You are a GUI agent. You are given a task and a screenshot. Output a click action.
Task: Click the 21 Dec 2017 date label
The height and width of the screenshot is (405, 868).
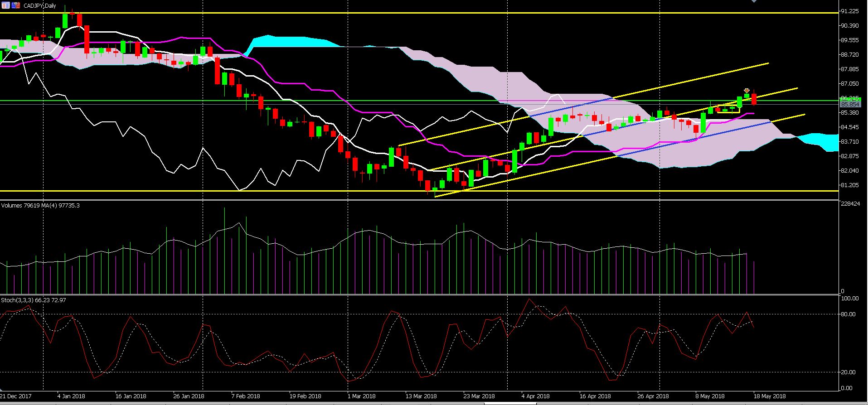click(x=16, y=396)
